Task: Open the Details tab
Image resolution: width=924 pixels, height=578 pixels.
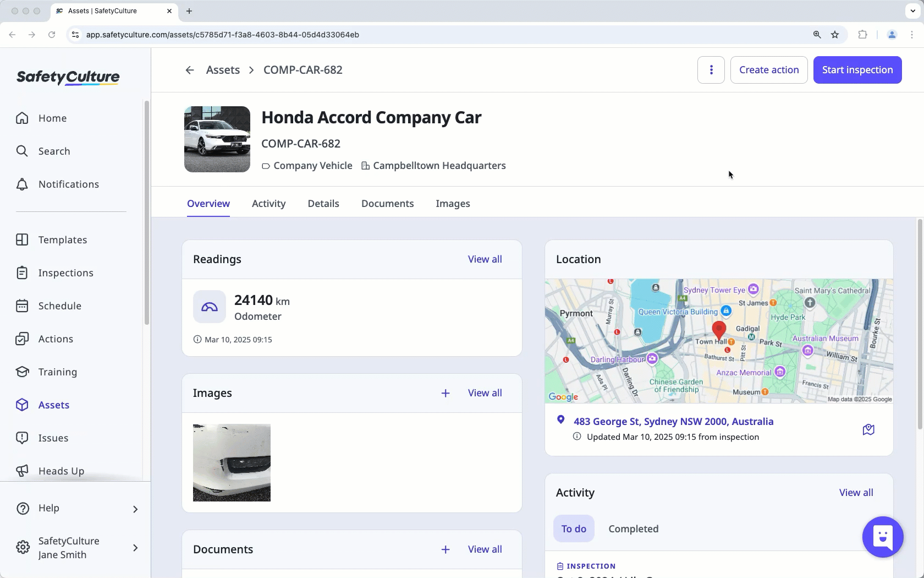Action: tap(323, 204)
